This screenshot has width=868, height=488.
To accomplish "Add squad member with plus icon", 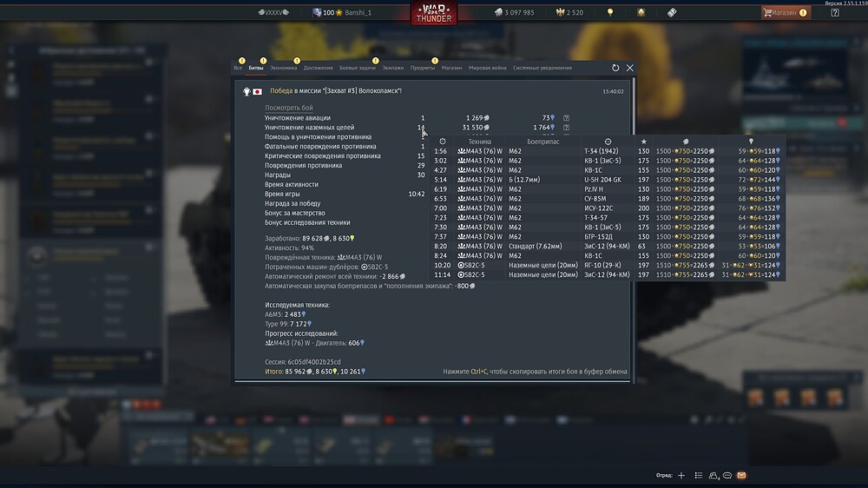I will coord(681,475).
